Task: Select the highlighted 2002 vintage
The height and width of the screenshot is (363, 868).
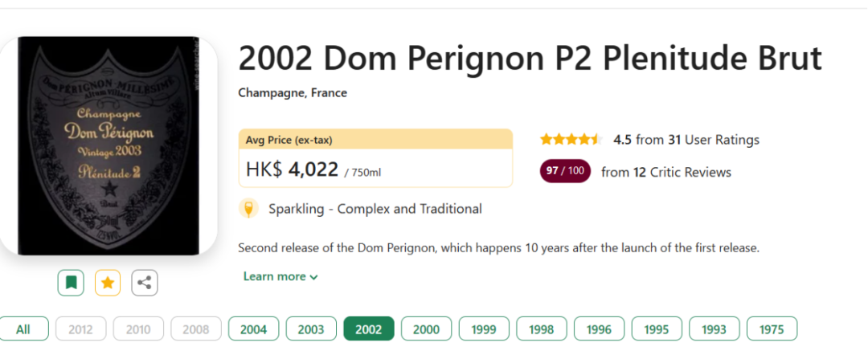Action: (x=369, y=328)
